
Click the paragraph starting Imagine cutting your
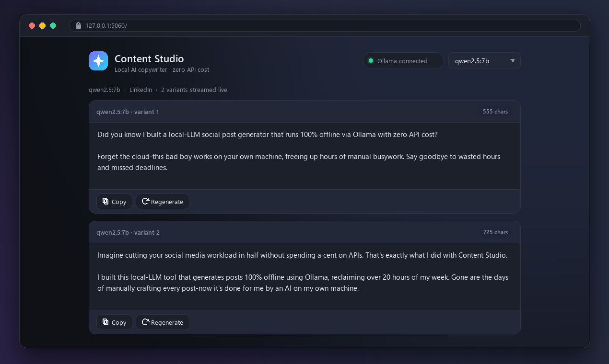click(302, 255)
